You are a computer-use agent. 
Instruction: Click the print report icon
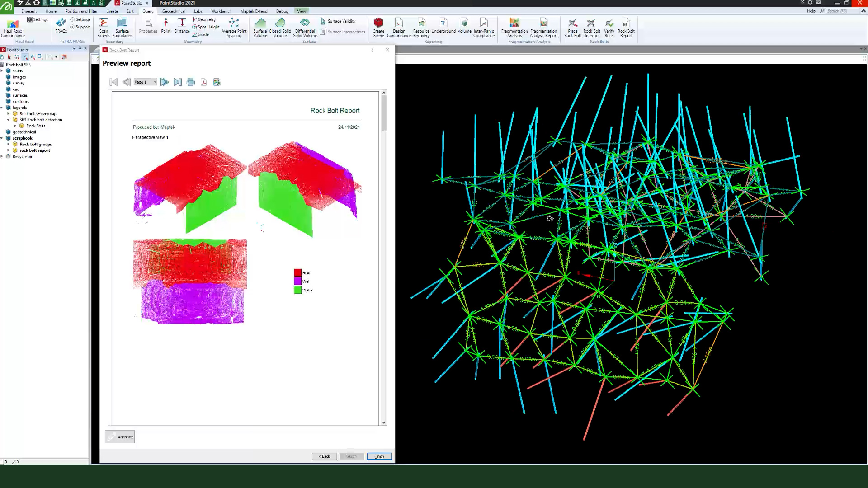[x=191, y=82]
